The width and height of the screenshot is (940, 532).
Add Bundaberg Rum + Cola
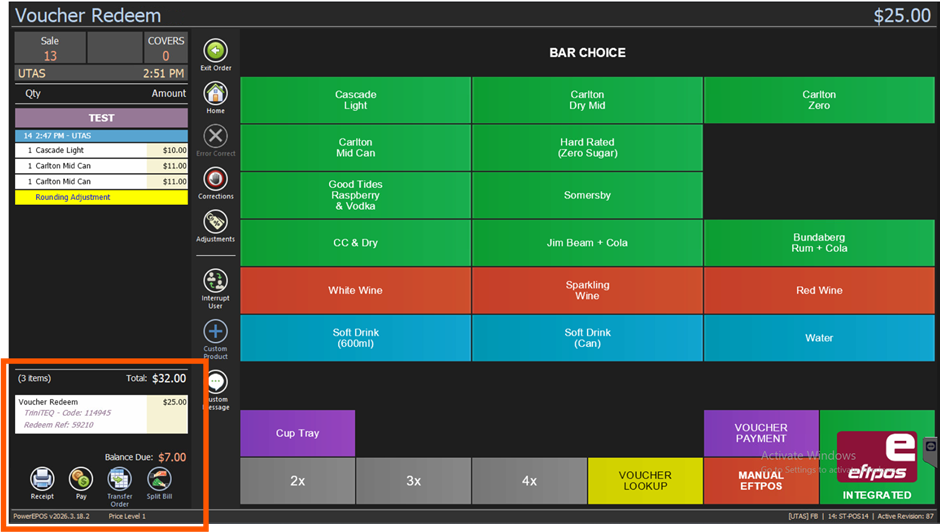pos(819,243)
